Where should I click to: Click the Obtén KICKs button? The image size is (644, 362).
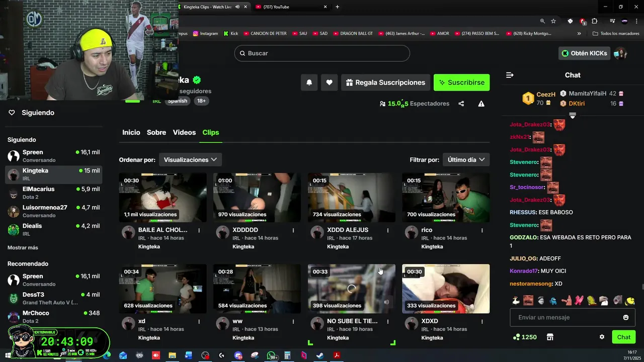[x=584, y=53]
